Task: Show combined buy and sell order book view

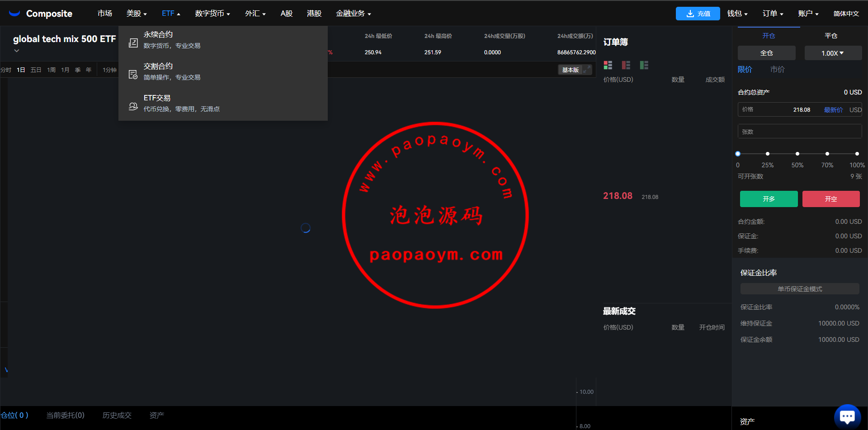Action: [x=608, y=65]
